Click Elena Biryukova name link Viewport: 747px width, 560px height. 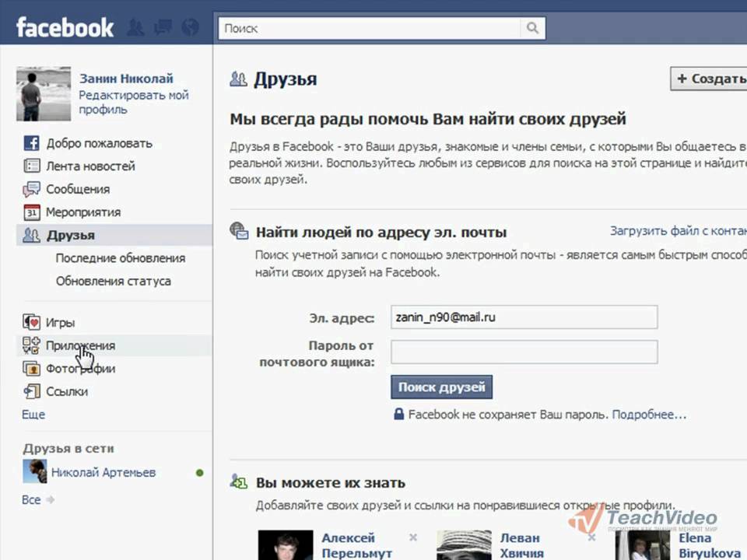click(710, 546)
